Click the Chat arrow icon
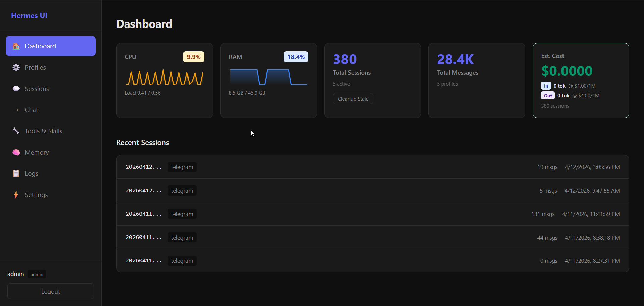 16,110
